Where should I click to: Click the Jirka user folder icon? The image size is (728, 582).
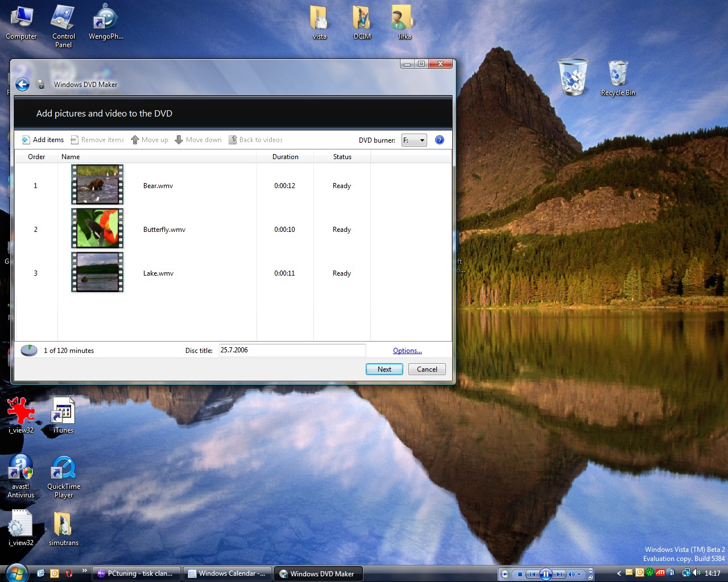[404, 23]
